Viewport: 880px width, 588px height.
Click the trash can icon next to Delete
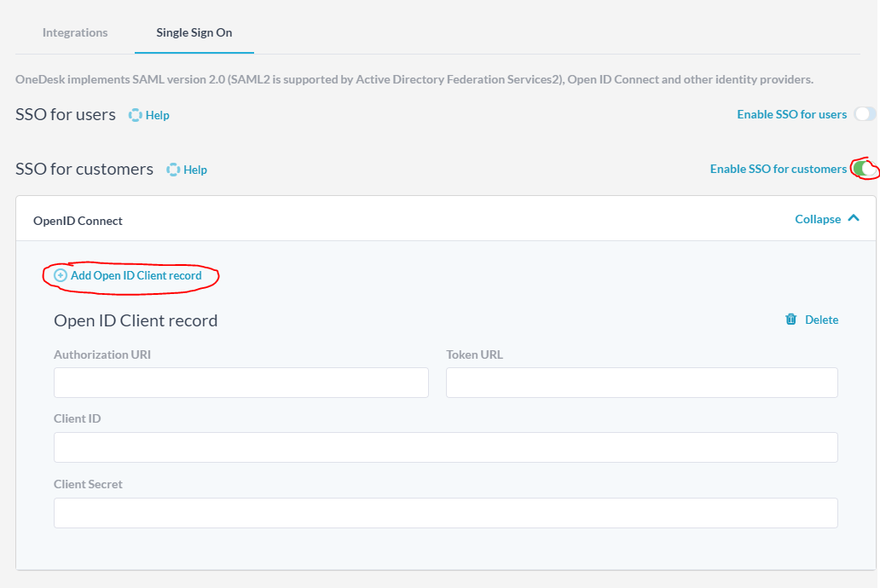(x=791, y=320)
